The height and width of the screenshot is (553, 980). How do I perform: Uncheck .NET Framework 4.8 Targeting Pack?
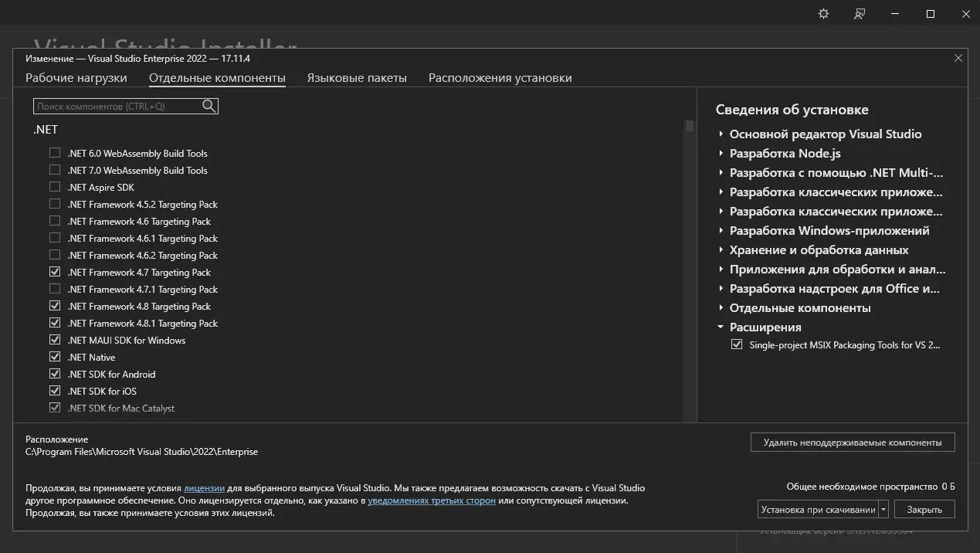click(55, 305)
